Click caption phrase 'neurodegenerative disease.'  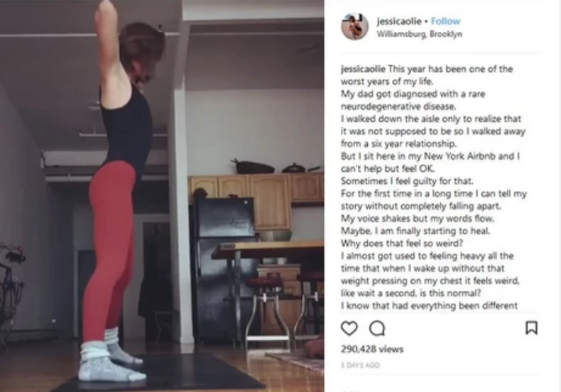[x=398, y=107]
